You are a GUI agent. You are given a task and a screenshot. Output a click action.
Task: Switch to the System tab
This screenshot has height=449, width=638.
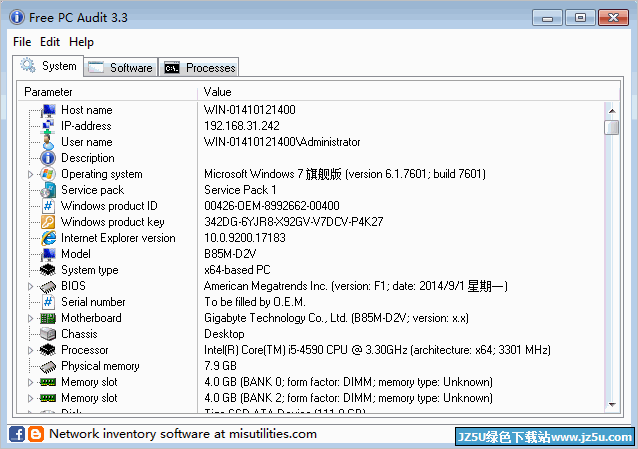tap(48, 66)
